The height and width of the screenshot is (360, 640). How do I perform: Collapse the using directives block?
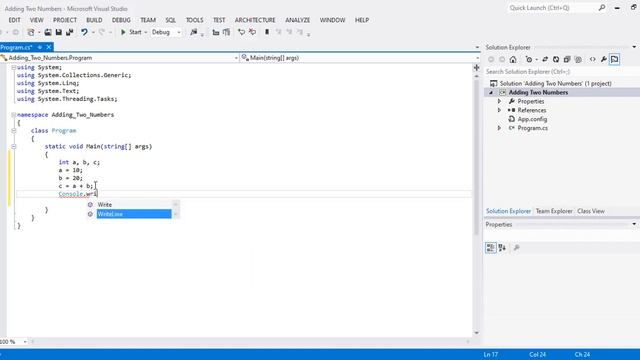click(13, 67)
